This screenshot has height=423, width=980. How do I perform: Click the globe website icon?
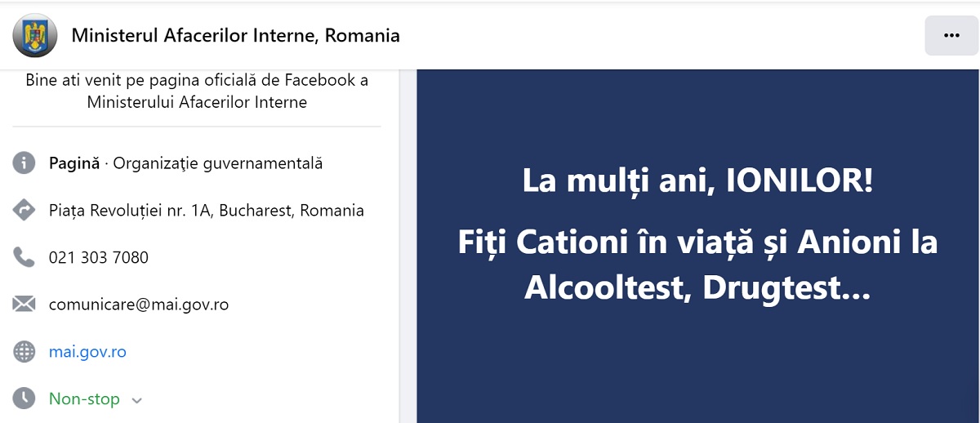click(x=24, y=352)
